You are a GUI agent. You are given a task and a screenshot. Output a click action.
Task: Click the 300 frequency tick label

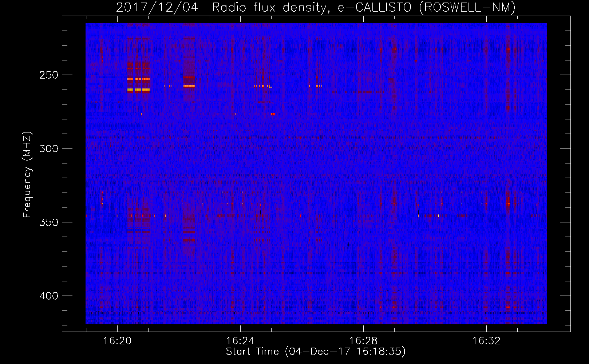coord(49,149)
